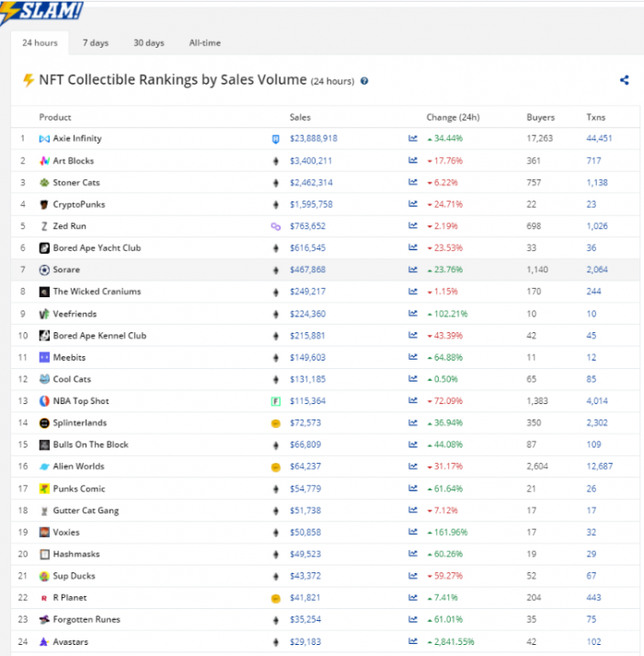Open the sales chart icon for Sorare
The image size is (644, 656).
click(412, 270)
